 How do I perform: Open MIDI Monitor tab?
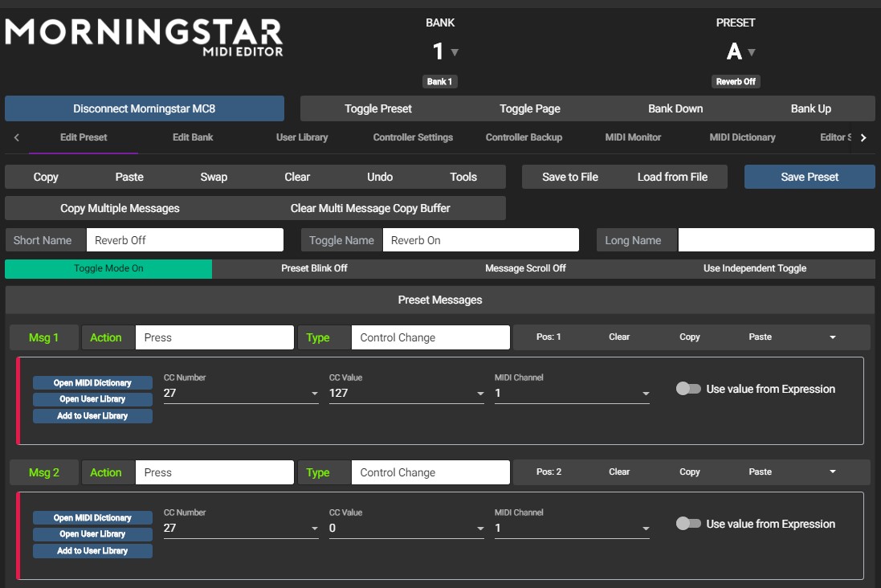tap(633, 137)
